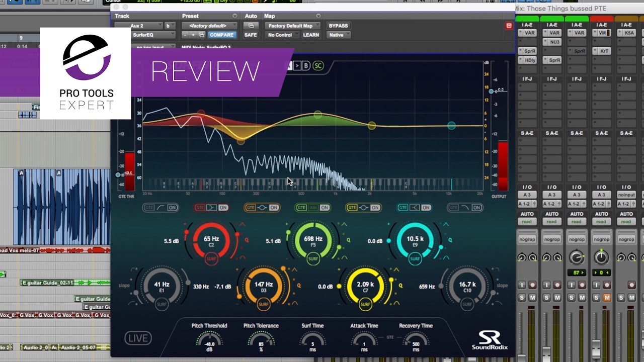Click the yellow band bell shape icon
644x362 pixels.
364,208
